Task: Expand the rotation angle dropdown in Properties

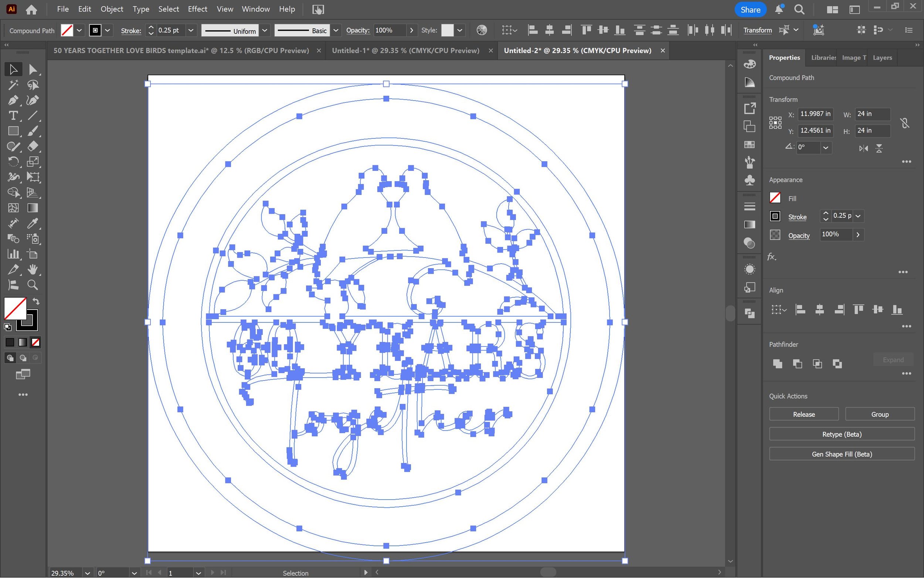Action: point(825,148)
